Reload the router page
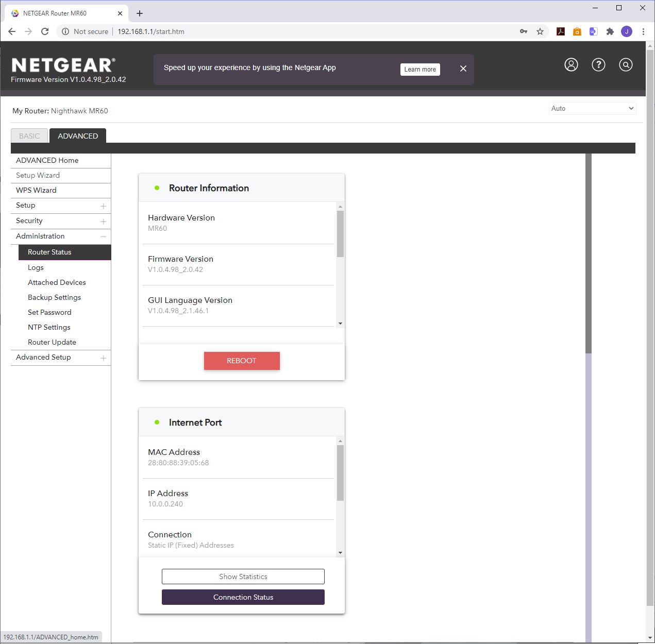Image resolution: width=655 pixels, height=644 pixels. [x=45, y=31]
